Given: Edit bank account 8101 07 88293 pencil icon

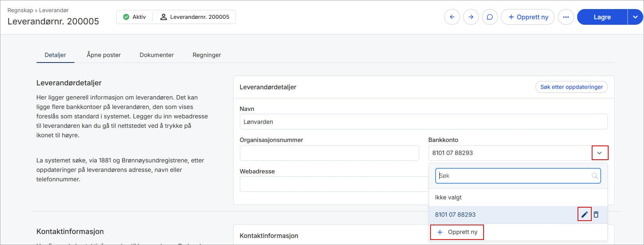Looking at the screenshot, I should coord(585,215).
